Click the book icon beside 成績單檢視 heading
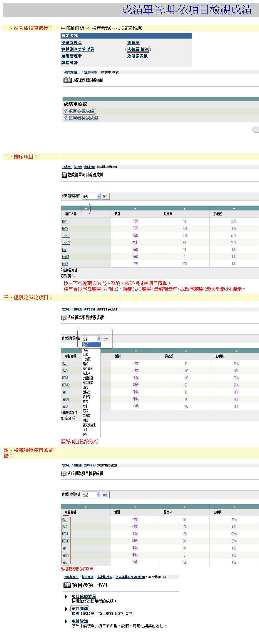The width and height of the screenshot is (259, 644). (x=68, y=80)
